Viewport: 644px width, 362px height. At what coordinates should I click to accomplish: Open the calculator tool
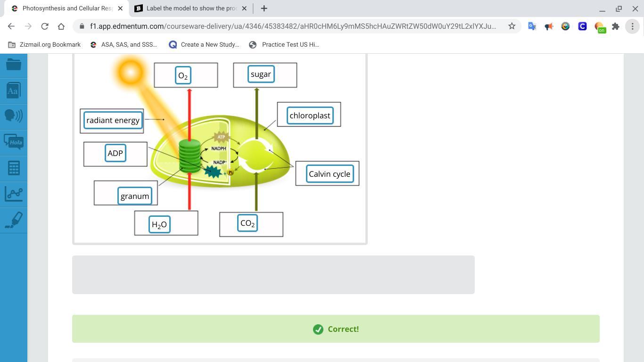(x=14, y=168)
